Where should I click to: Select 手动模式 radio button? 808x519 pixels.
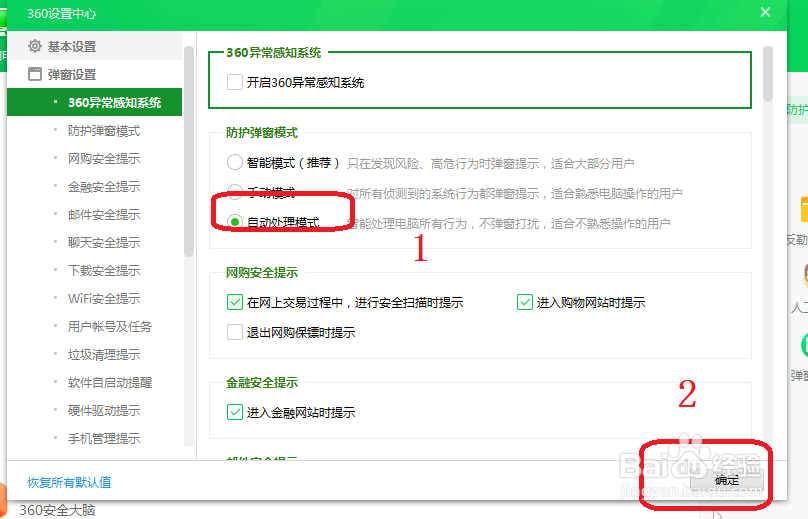coord(234,192)
